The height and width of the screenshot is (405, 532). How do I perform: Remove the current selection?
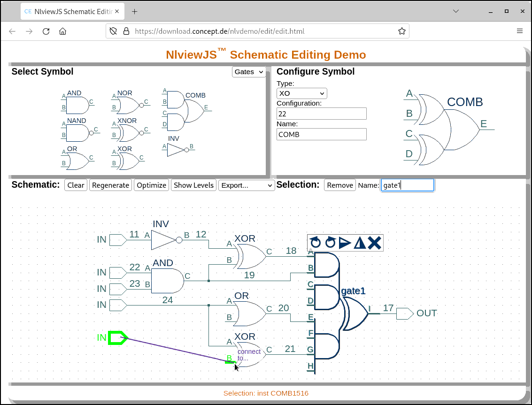pos(339,185)
